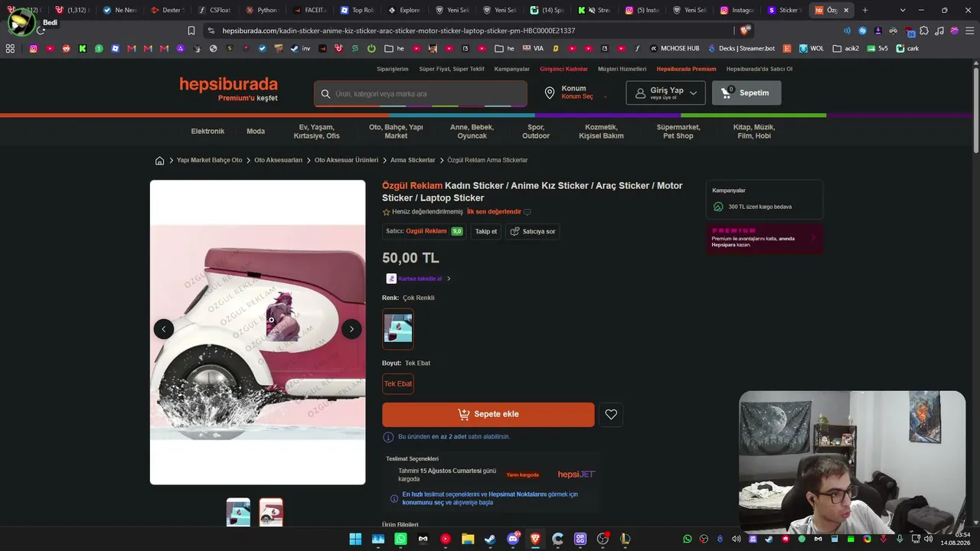Click the hepsiburada logo
The height and width of the screenshot is (551, 980).
228,84
